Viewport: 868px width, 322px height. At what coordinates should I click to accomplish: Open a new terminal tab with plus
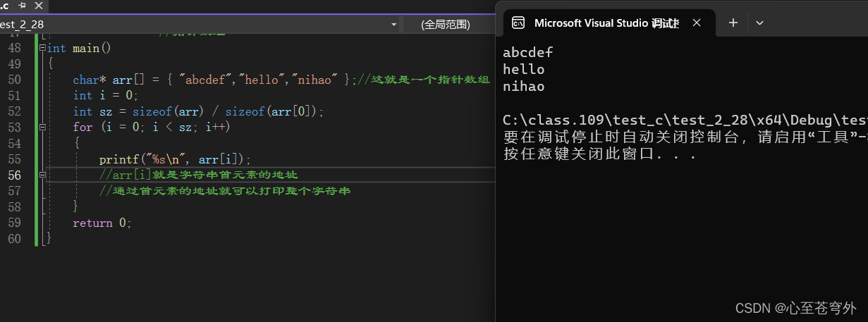(733, 23)
